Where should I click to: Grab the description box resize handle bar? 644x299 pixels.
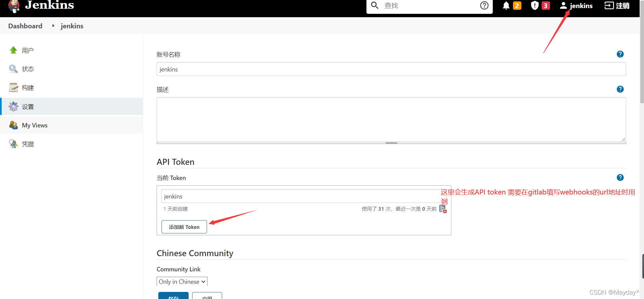[x=391, y=143]
